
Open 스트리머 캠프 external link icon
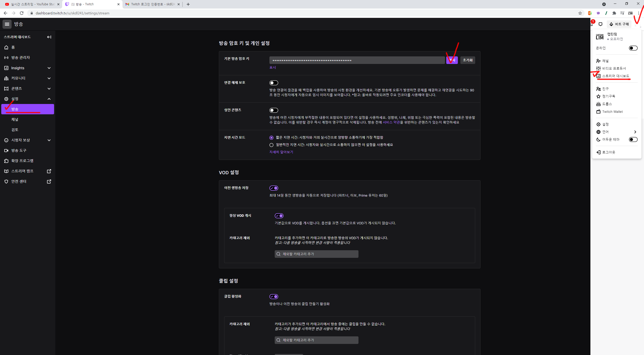(49, 171)
